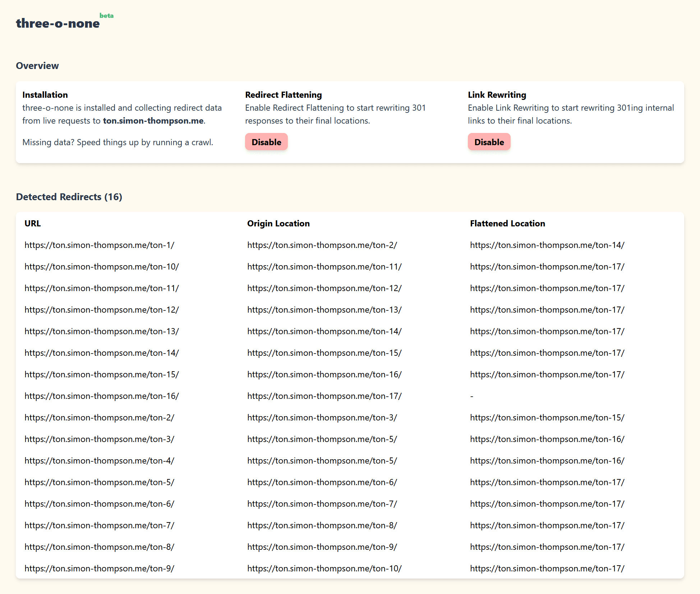
Task: Click Origin Location ton-15/ in the ton-14 row
Action: click(x=324, y=353)
